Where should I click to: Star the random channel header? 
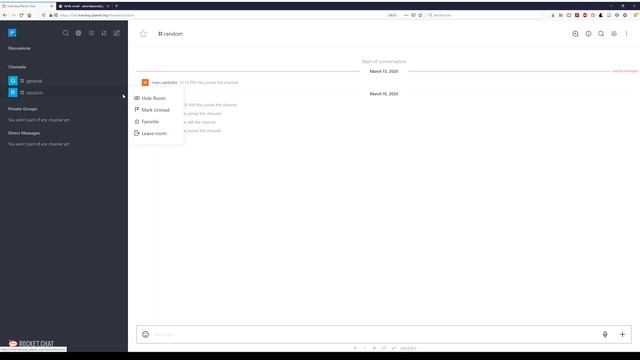click(143, 34)
